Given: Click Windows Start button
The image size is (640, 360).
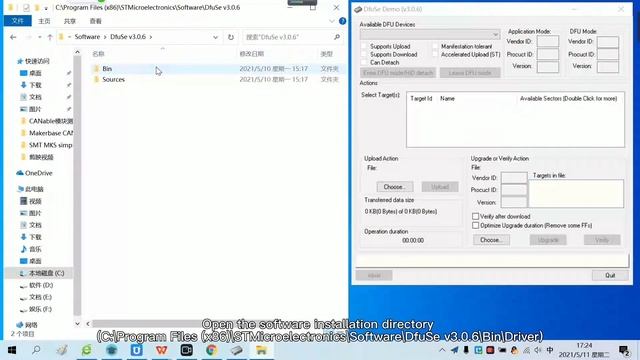Looking at the screenshot, I should click(12, 350).
